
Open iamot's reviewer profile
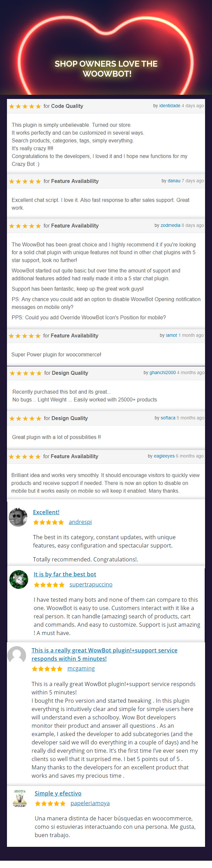coord(171,335)
